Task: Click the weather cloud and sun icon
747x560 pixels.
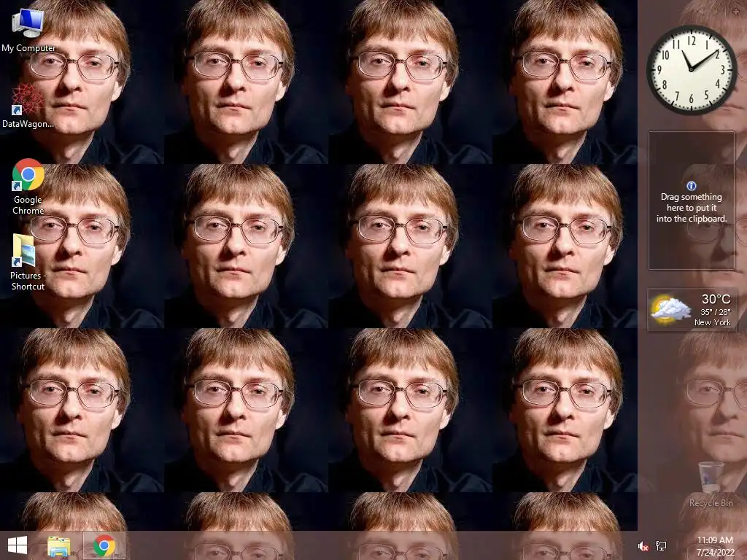Action: (x=670, y=309)
